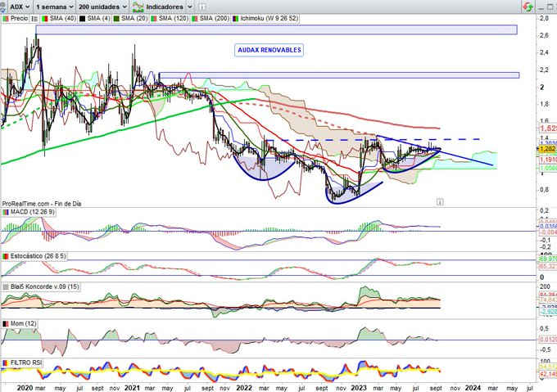Open Precio settings in legend
The image size is (557, 392).
16,19
